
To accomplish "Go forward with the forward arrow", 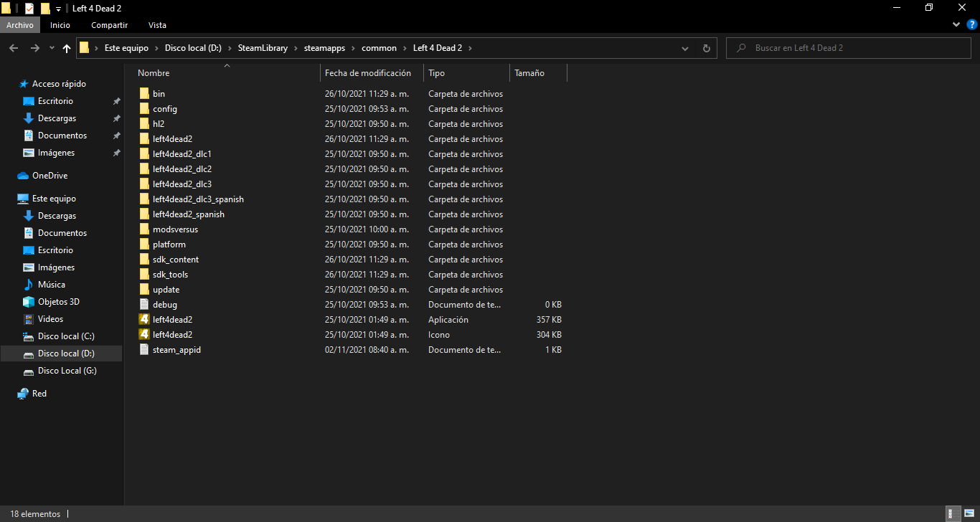I will point(34,48).
